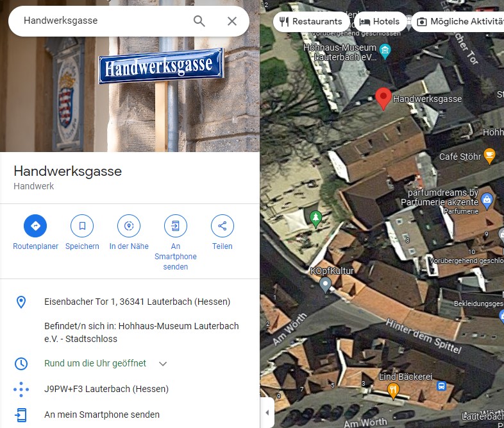Click Parfümerie akzente map label
This screenshot has height=428, width=504.
point(439,202)
